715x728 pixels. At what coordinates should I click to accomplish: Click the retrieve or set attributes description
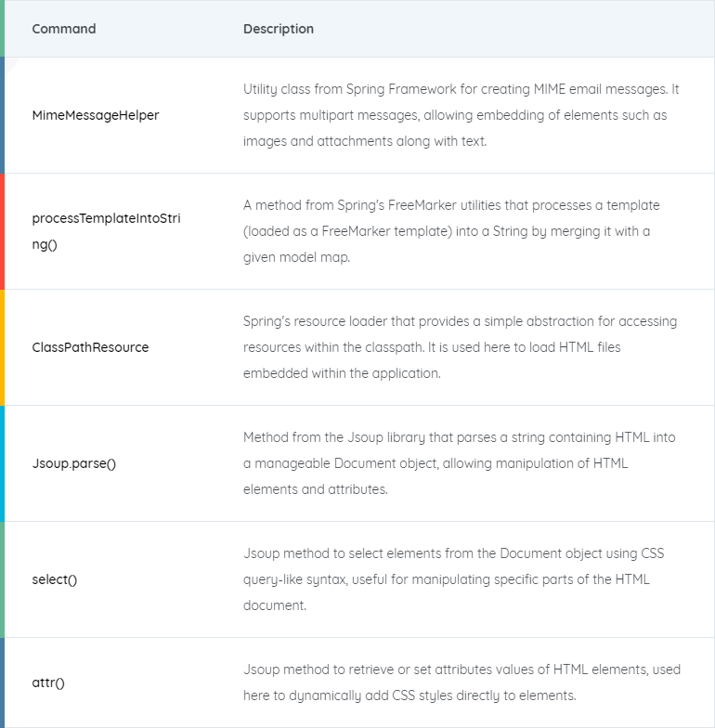(x=462, y=682)
